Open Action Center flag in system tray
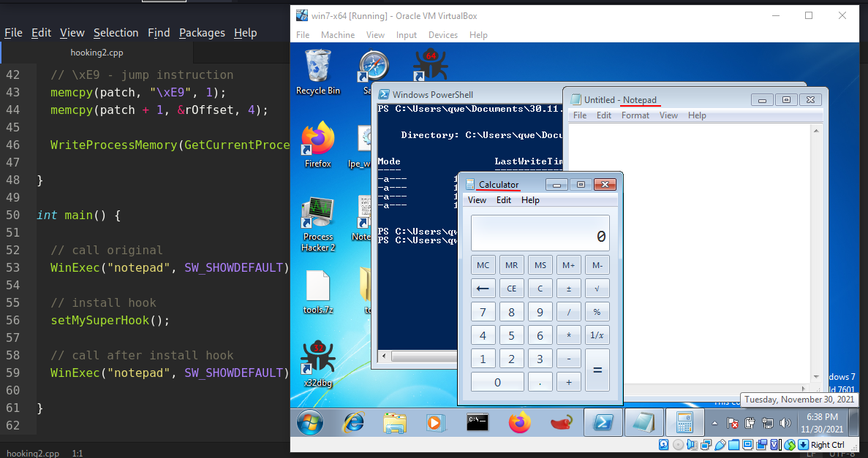The image size is (868, 458). click(733, 424)
